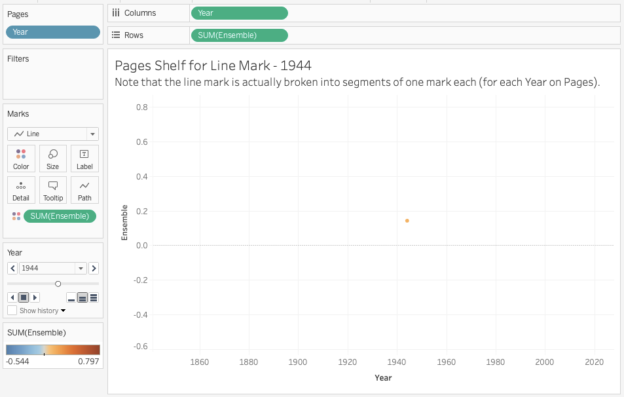Screen dimensions: 624x397
Task: Set slow playback speed
Action: point(71,298)
